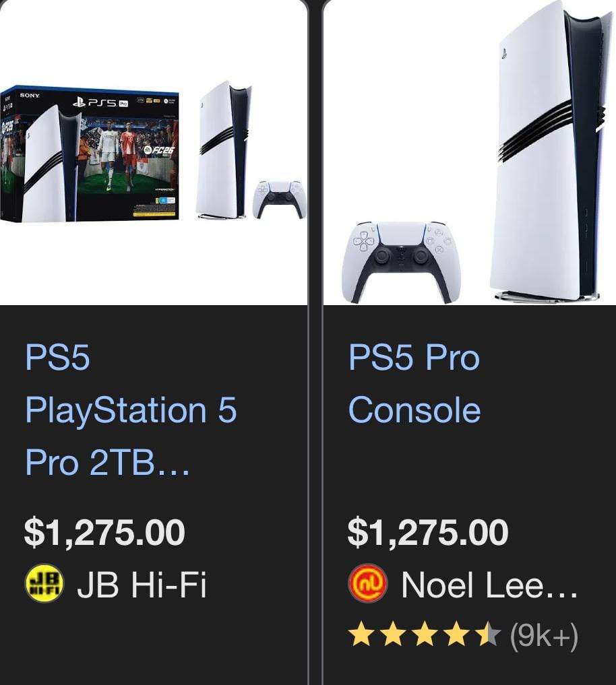
Task: Select the $1,275.00 price above Noel Leeming
Action: [427, 532]
